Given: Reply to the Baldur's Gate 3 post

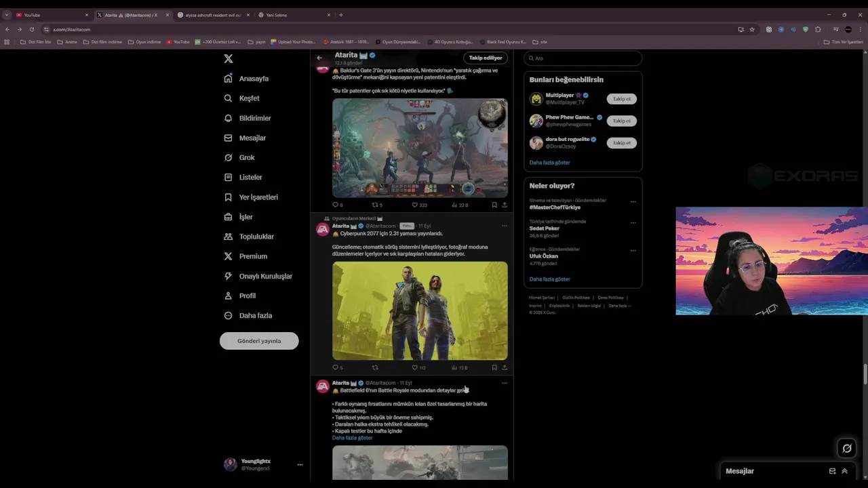Looking at the screenshot, I should (x=337, y=205).
